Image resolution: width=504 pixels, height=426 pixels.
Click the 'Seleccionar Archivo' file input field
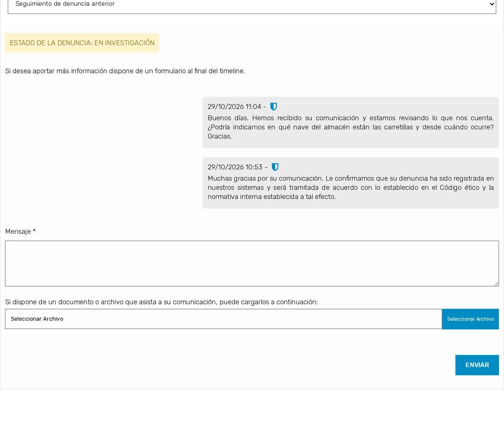(x=224, y=319)
